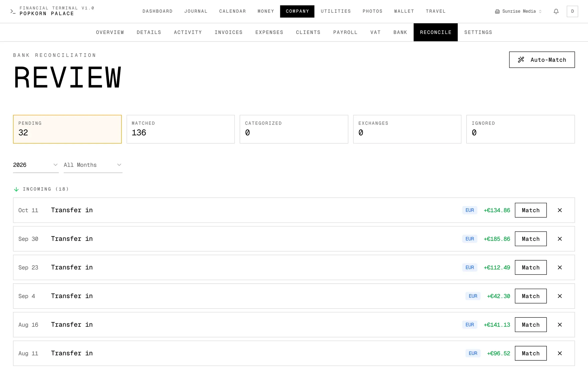Click the green incoming arrow icon
This screenshot has width=588, height=368.
point(16,189)
